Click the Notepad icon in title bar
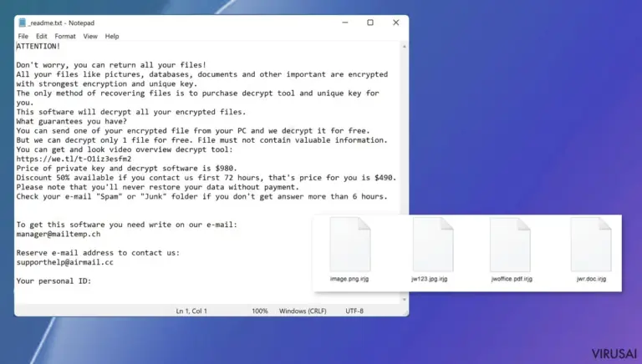Image resolution: width=642 pixels, height=364 pixels. [x=22, y=23]
